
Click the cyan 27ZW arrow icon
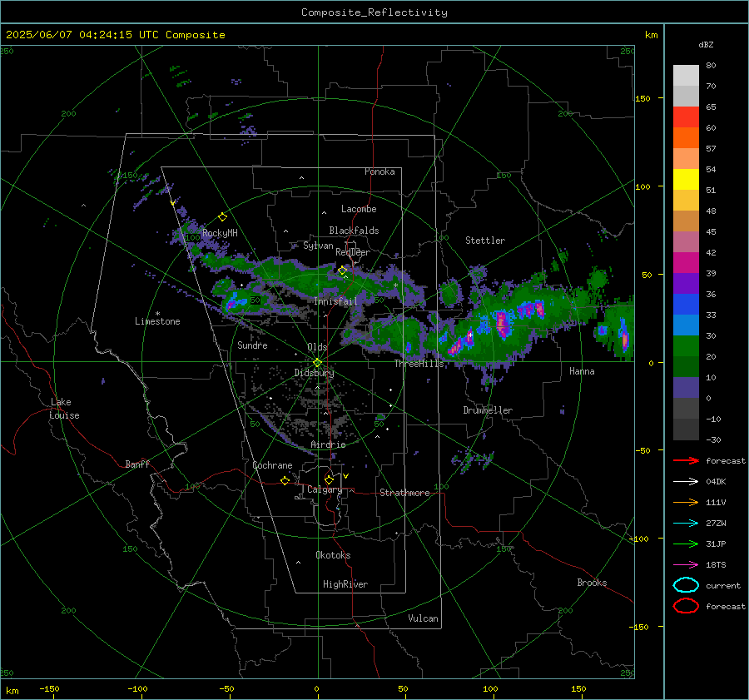point(686,524)
